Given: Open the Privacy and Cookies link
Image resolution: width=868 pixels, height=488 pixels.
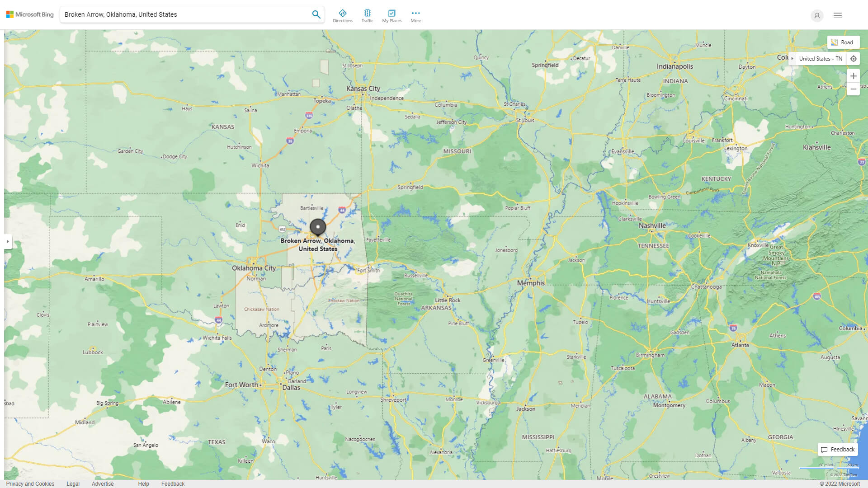Looking at the screenshot, I should (x=30, y=483).
